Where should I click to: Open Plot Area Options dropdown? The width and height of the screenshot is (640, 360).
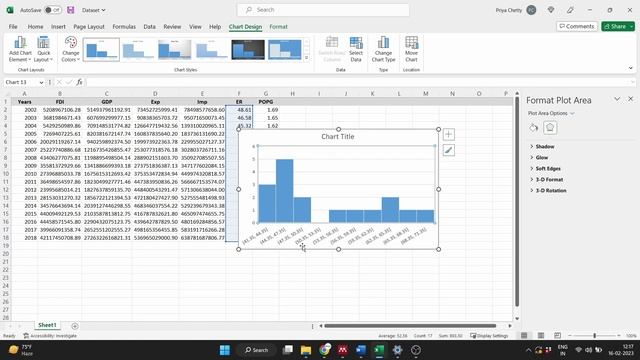pos(551,113)
